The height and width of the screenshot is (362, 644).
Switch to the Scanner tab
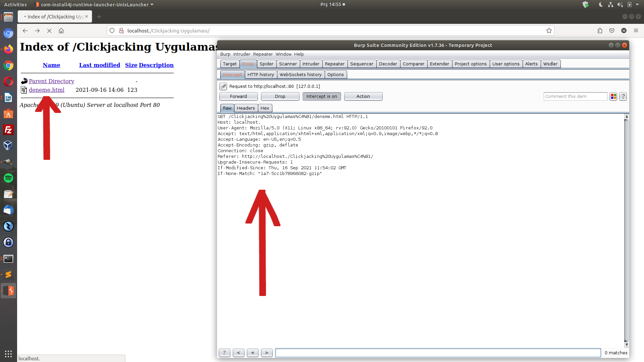coord(288,64)
